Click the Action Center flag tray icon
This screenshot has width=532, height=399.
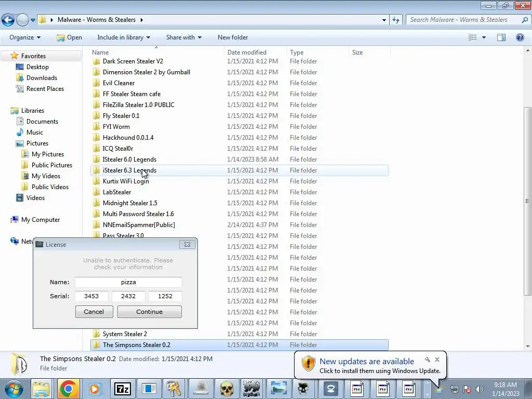pos(467,389)
